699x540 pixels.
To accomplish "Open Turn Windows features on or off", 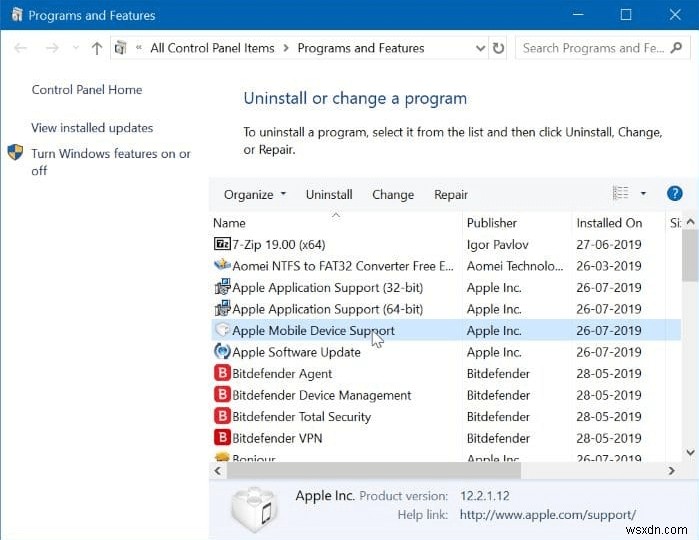I will click(111, 162).
